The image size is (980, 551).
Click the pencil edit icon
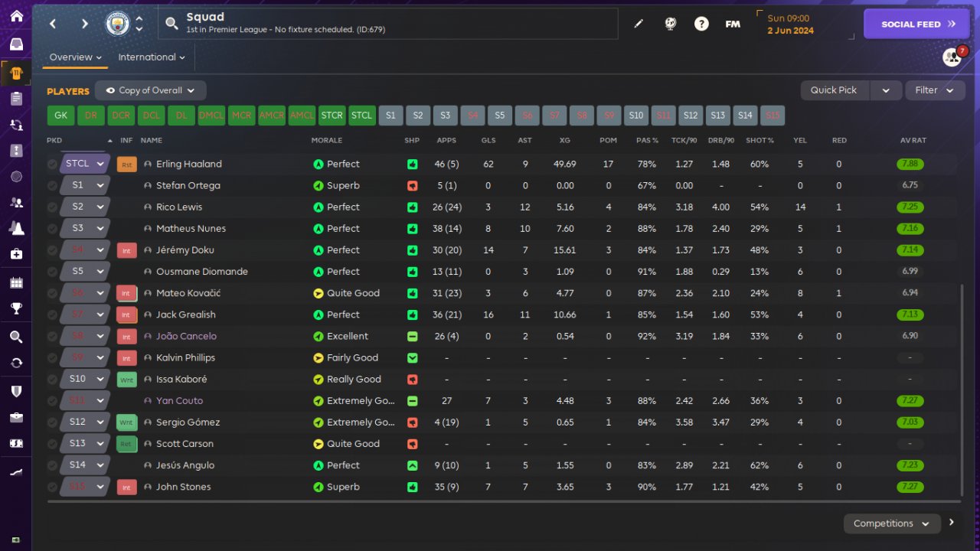[639, 24]
